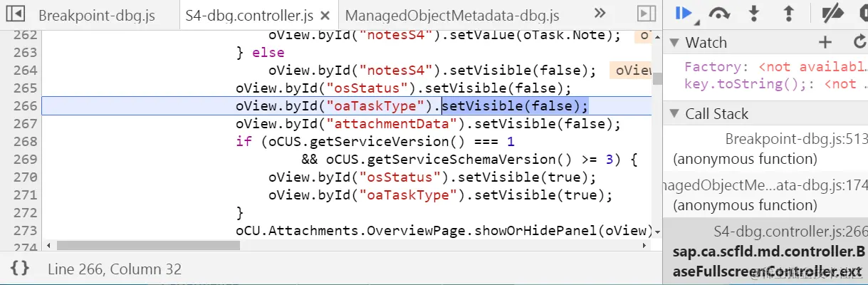868x285 pixels.
Task: Collapse the Call Stack section
Action: point(674,114)
